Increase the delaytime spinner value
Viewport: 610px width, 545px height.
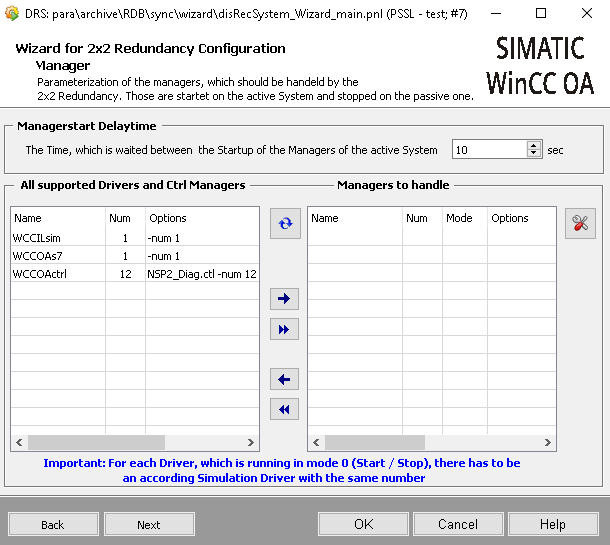(533, 145)
